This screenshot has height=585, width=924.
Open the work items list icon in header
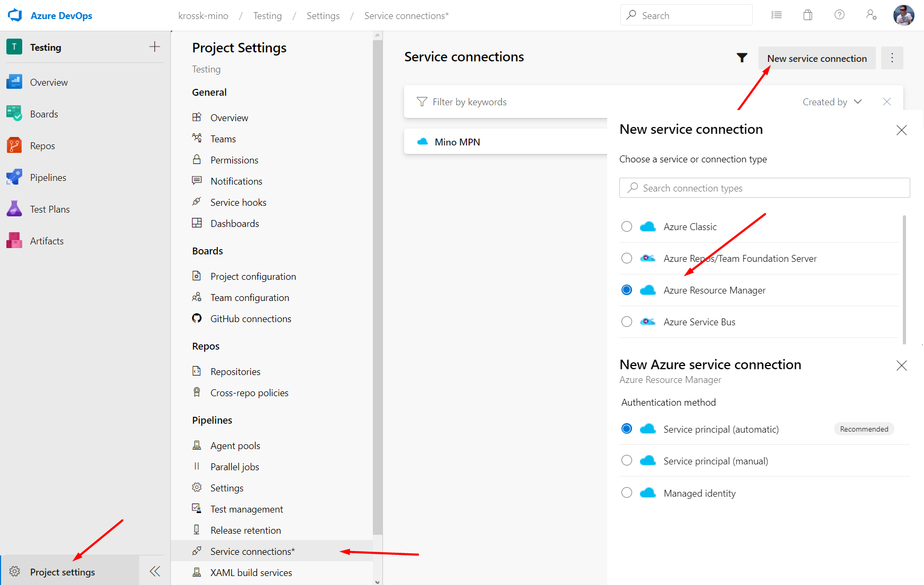point(776,15)
